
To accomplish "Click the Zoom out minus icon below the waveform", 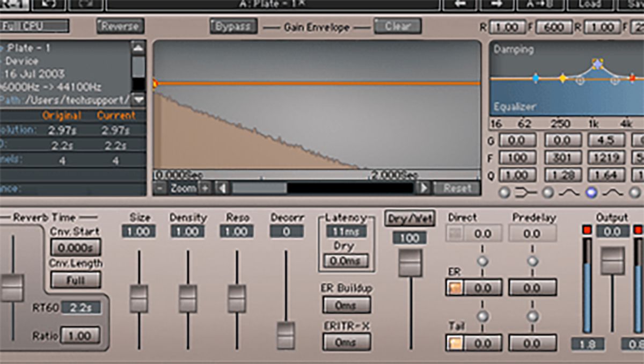I will point(159,188).
